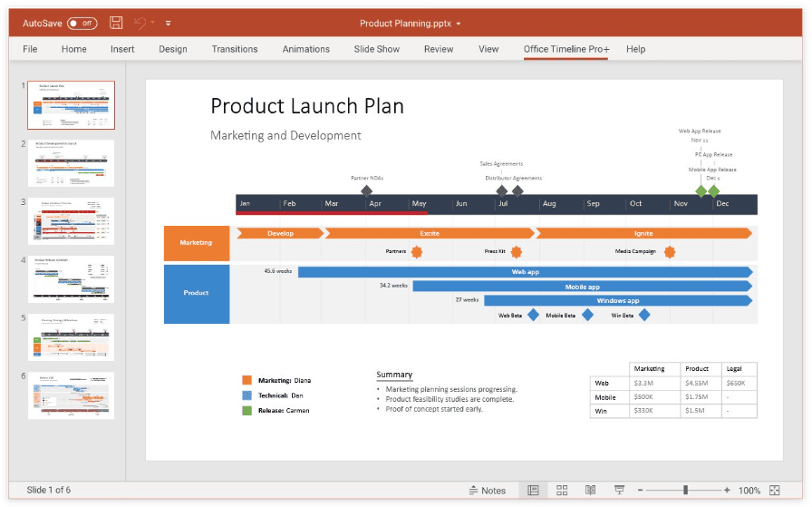Click the Mobile Beta blue diamond
Image resolution: width=812 pixels, height=507 pixels.
tap(587, 315)
